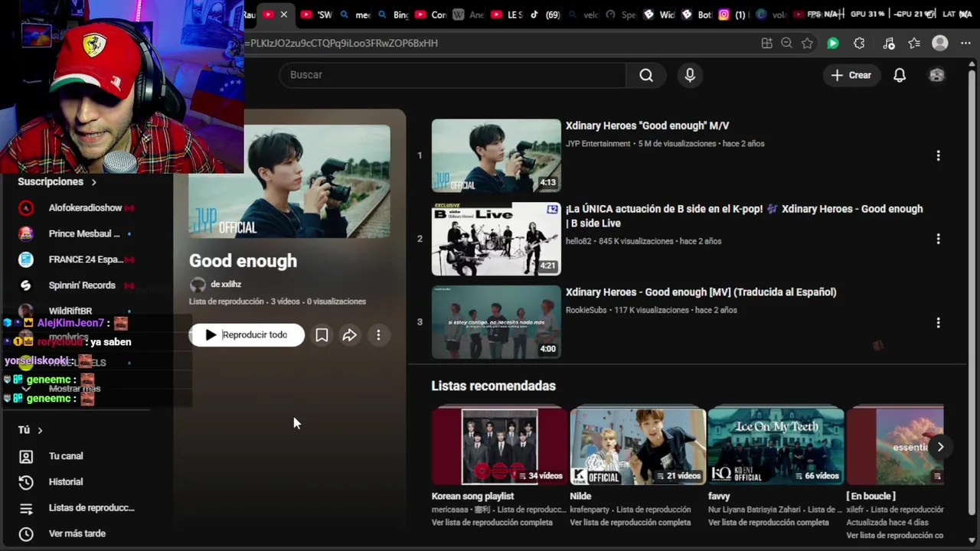
Task: Switch to the Wikipedia Anc tab
Action: [469, 15]
